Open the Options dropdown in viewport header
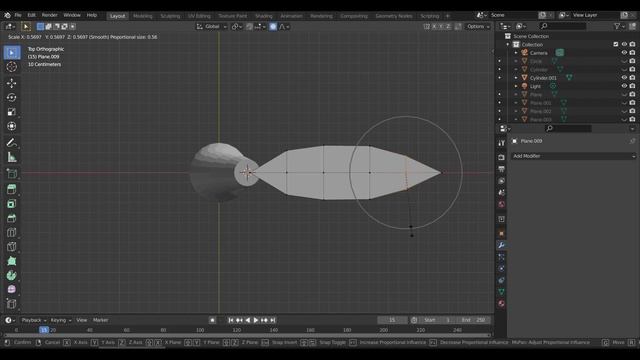Screen dimensions: 640x360 pos(478,27)
